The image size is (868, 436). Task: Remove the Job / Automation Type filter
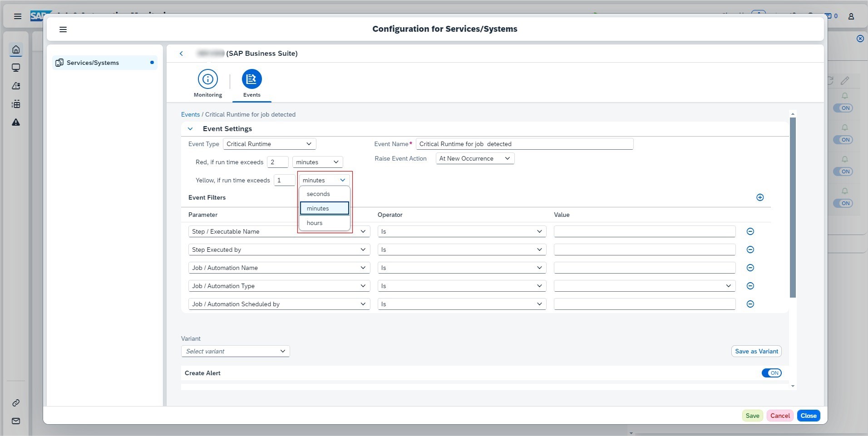click(750, 286)
